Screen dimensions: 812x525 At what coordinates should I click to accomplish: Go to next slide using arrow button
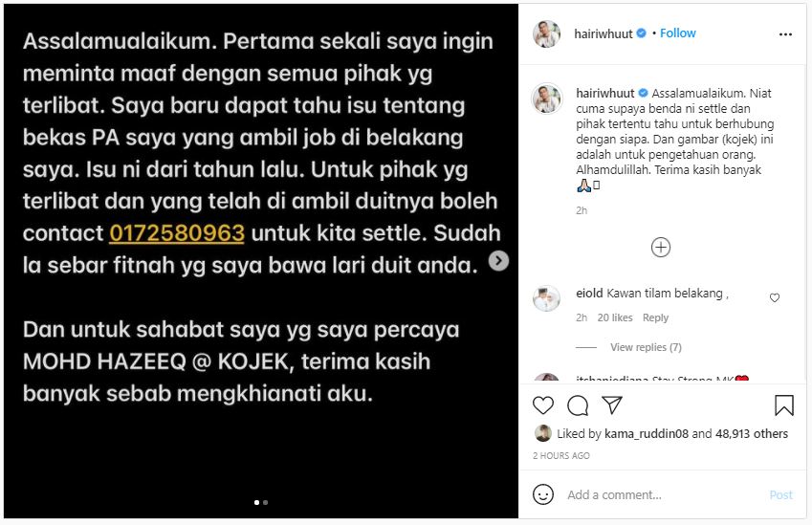[x=498, y=261]
